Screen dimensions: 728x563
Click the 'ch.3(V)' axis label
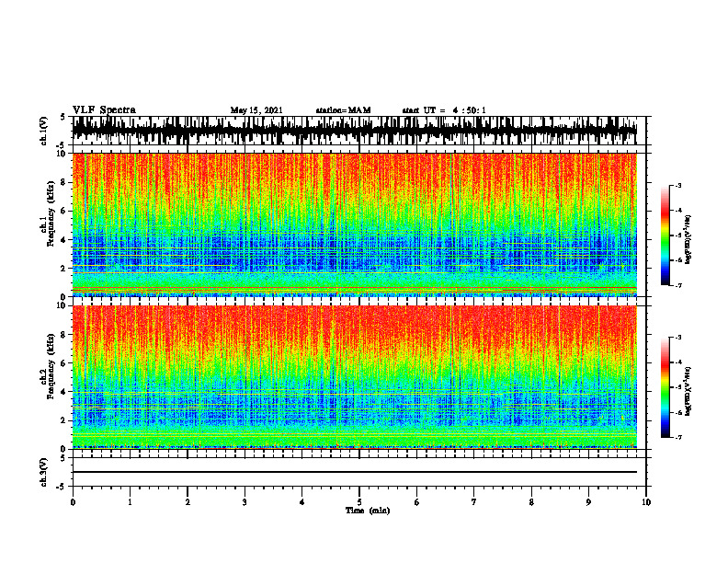point(44,472)
